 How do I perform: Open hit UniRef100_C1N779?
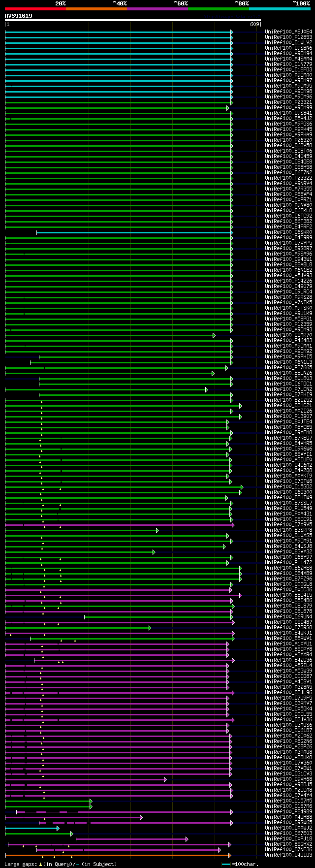tap(288, 64)
